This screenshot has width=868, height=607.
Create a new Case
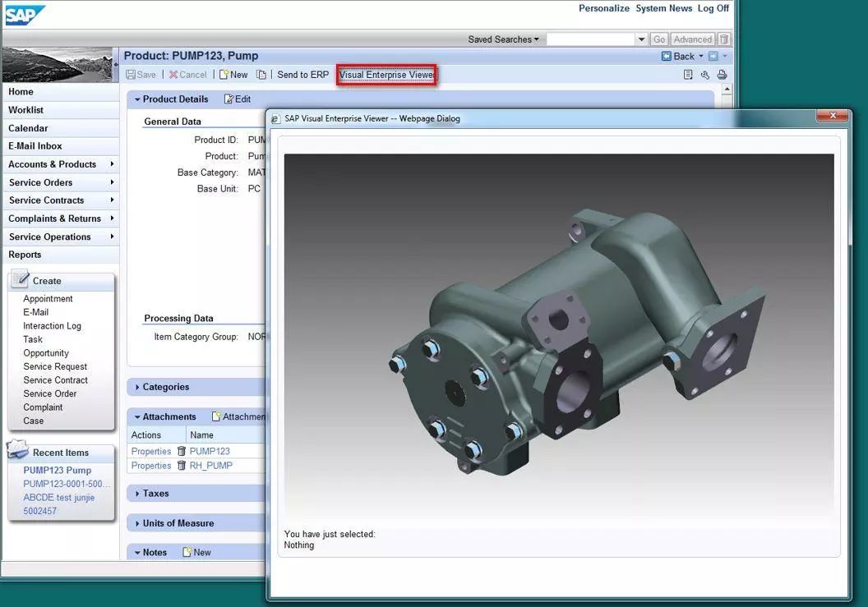click(33, 421)
